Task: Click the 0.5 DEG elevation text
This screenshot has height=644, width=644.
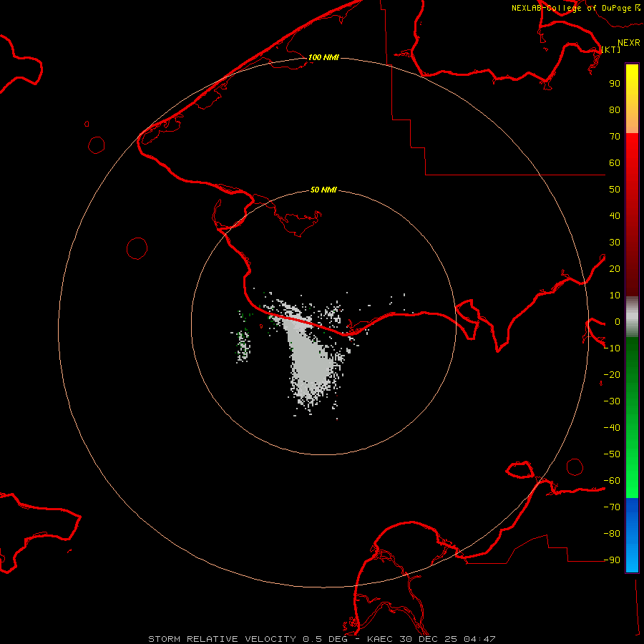Action: coord(326,639)
